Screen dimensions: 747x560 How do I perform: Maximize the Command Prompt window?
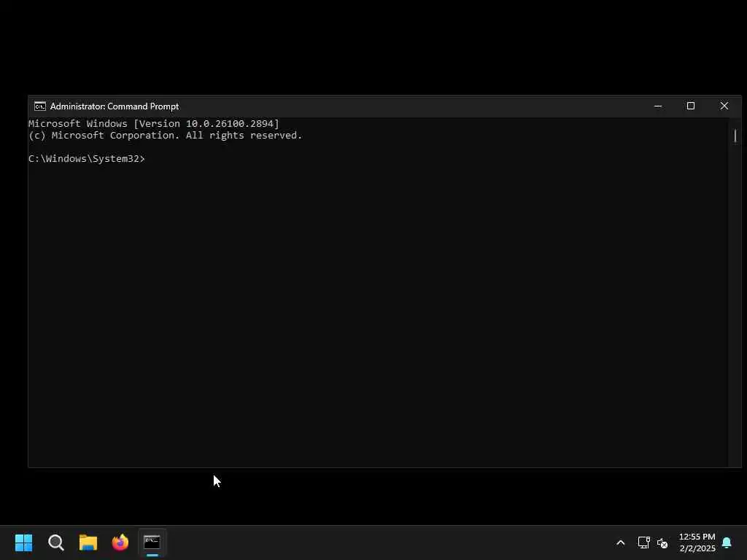point(691,106)
